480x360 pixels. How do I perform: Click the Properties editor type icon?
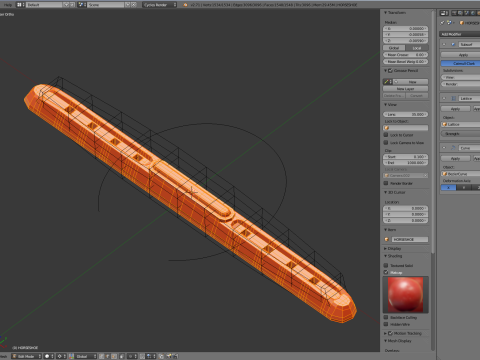(444, 13)
